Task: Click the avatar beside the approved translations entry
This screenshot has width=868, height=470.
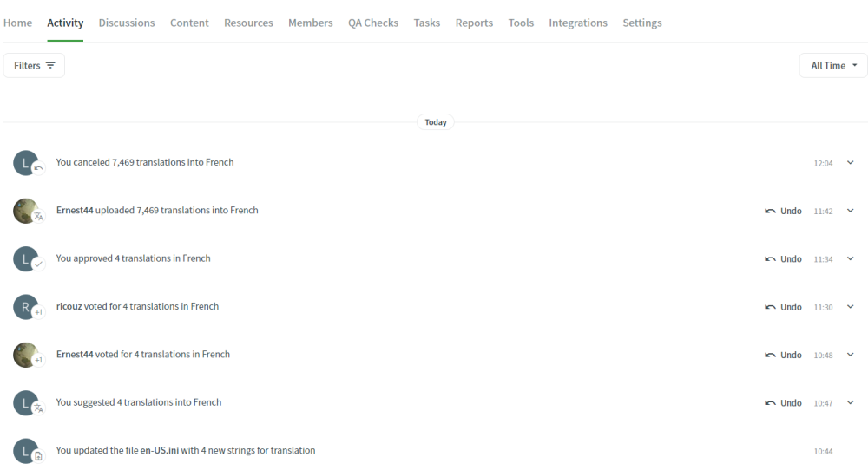Action: pyautogui.click(x=25, y=258)
